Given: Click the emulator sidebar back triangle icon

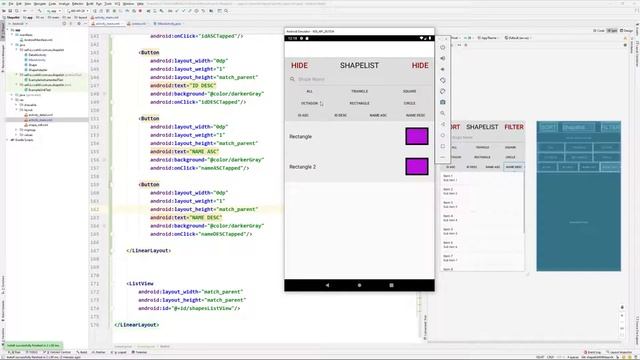Looking at the screenshot, I should pos(442,124).
